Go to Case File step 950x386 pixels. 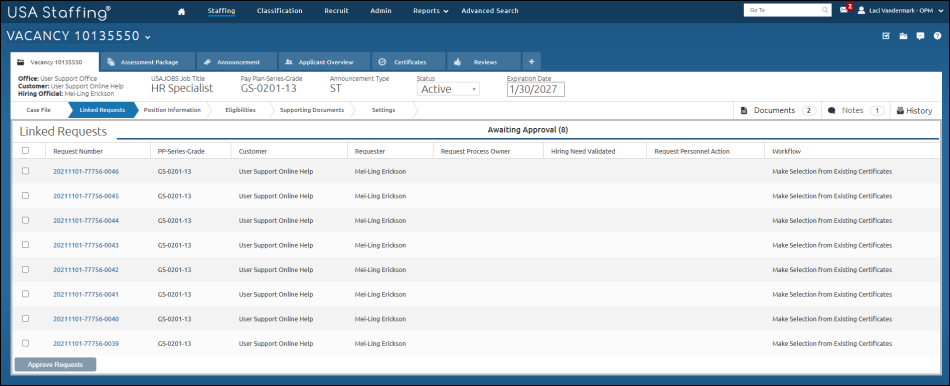coord(39,110)
